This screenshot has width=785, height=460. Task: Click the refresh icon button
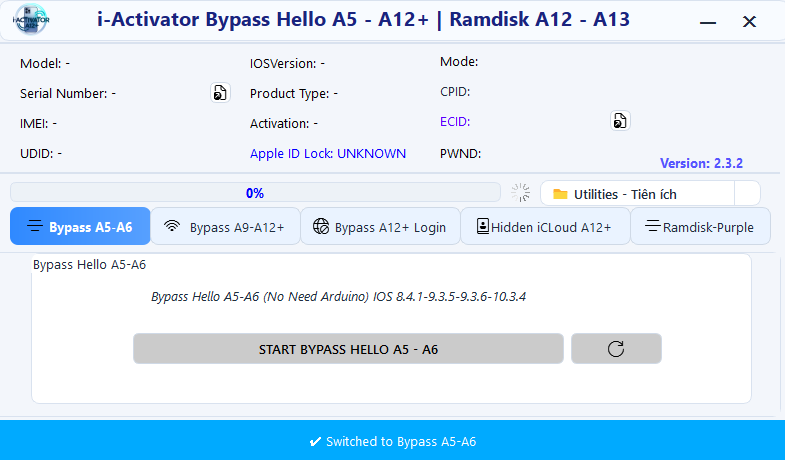(x=616, y=349)
